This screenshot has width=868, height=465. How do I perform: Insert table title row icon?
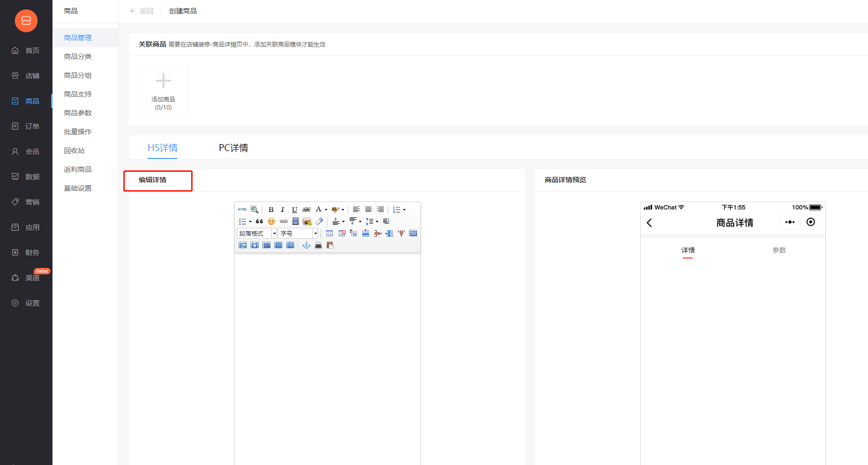click(x=354, y=233)
